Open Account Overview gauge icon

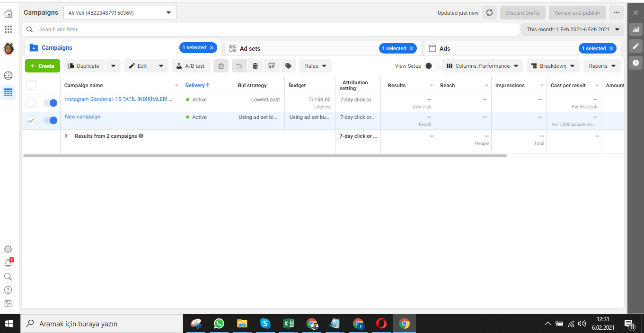8,75
